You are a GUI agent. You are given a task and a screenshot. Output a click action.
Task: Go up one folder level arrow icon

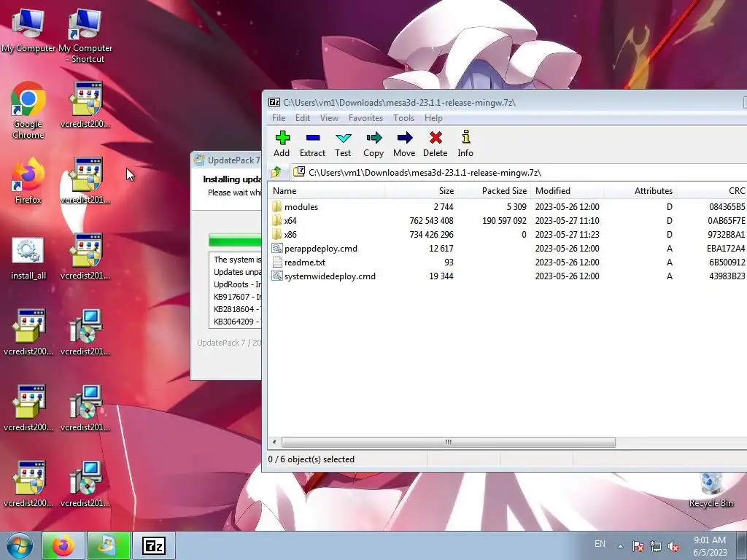[x=276, y=172]
